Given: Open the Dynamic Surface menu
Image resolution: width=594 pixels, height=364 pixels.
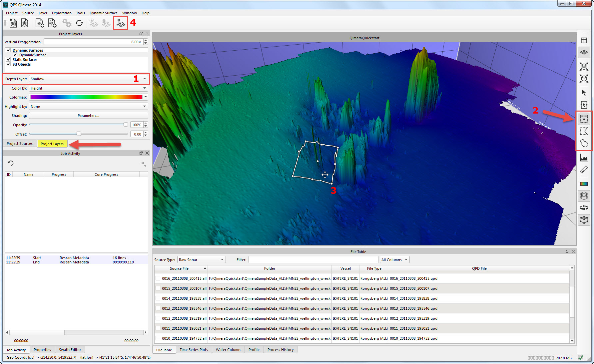Looking at the screenshot, I should tap(103, 13).
